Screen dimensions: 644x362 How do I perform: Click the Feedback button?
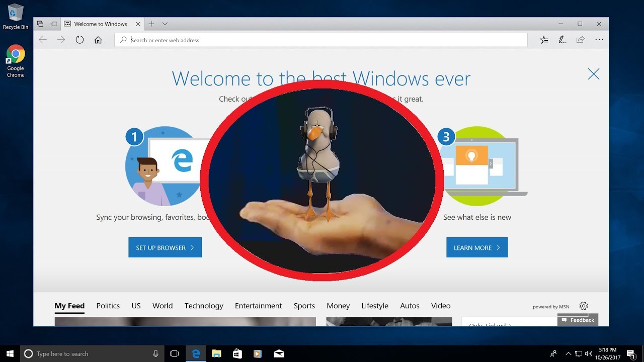click(x=578, y=320)
